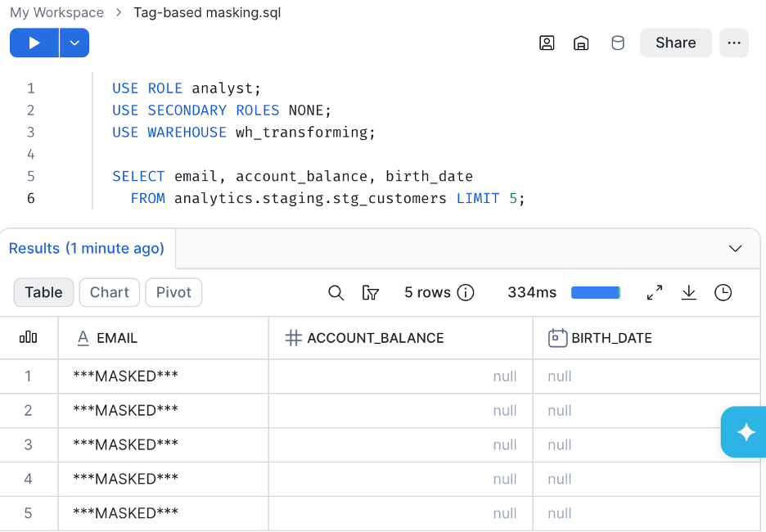Click the masked email cell in row 3

(163, 444)
